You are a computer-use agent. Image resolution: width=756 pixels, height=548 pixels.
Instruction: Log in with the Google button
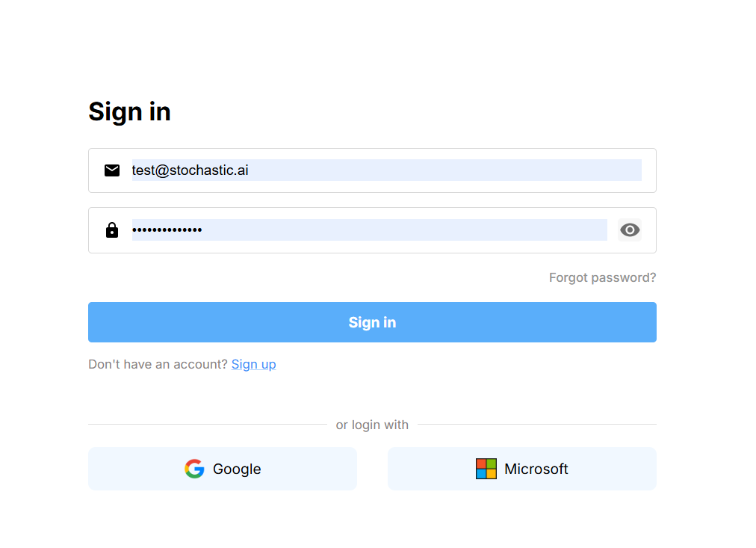click(223, 469)
